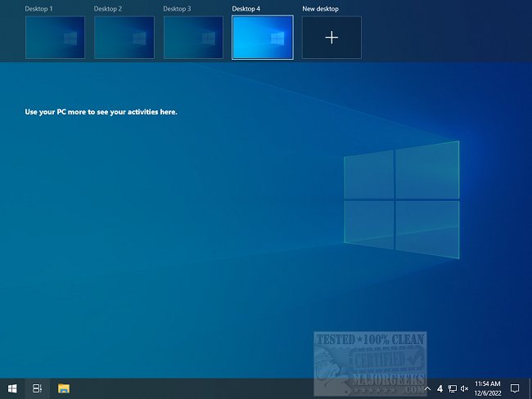Open File Explorer from the taskbar

64,388
